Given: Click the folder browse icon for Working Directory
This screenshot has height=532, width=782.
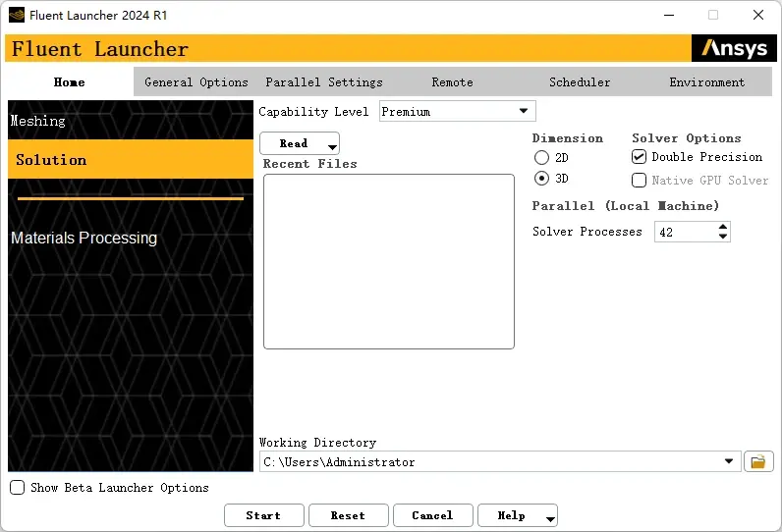Looking at the screenshot, I should coord(758,461).
